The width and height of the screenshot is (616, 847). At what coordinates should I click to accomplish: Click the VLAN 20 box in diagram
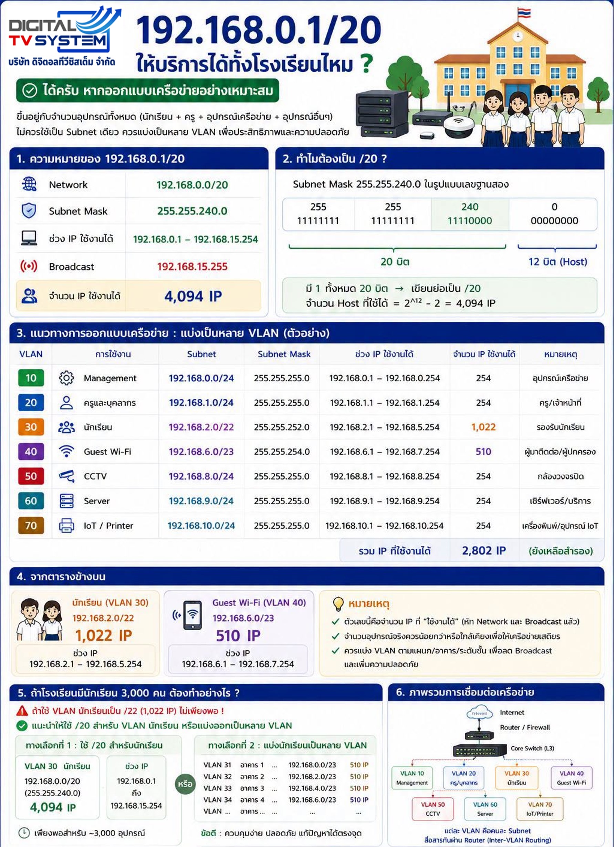point(464,778)
